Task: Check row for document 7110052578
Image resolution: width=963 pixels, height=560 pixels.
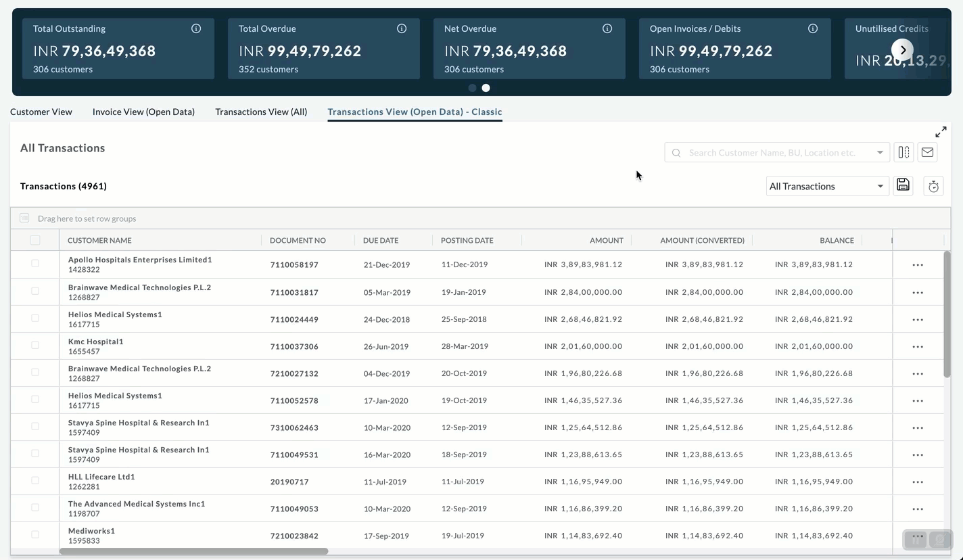Action: tap(35, 399)
